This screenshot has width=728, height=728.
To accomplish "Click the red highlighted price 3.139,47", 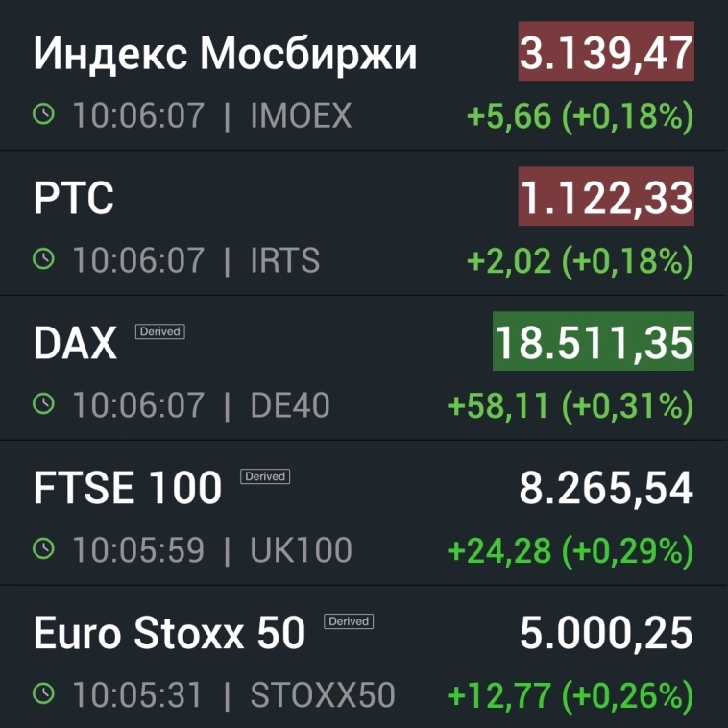I will point(606,53).
